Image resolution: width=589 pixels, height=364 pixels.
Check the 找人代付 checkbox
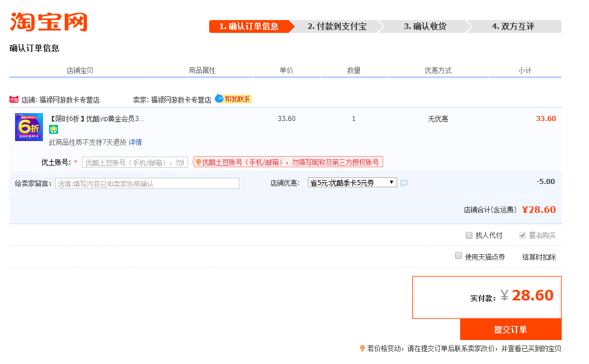coord(469,235)
